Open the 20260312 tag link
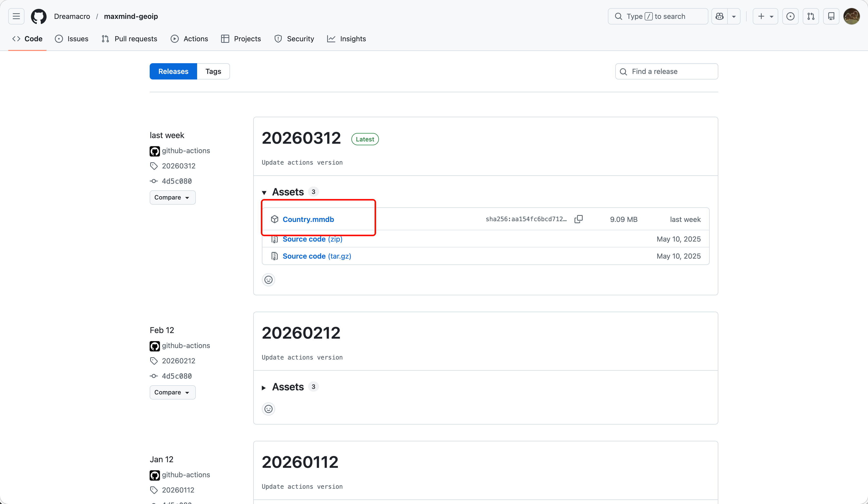 click(178, 166)
